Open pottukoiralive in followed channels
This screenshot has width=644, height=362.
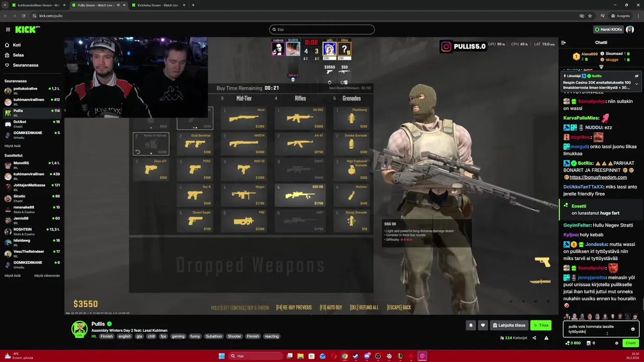(x=32, y=90)
